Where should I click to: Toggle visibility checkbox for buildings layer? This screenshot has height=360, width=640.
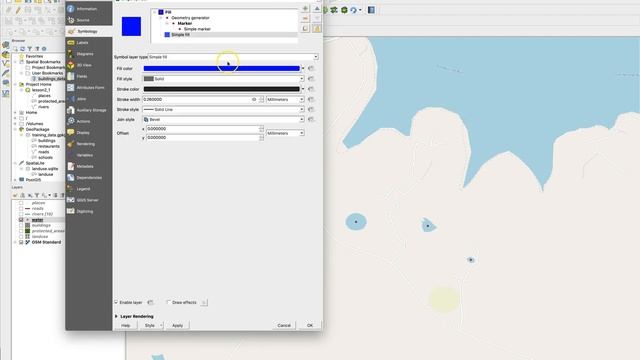(x=21, y=225)
